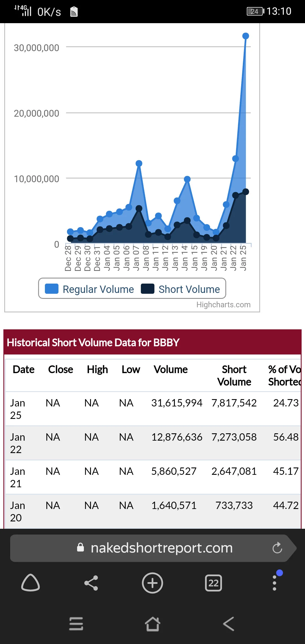Open the three-dot browser menu
The width and height of the screenshot is (305, 644).
click(274, 583)
